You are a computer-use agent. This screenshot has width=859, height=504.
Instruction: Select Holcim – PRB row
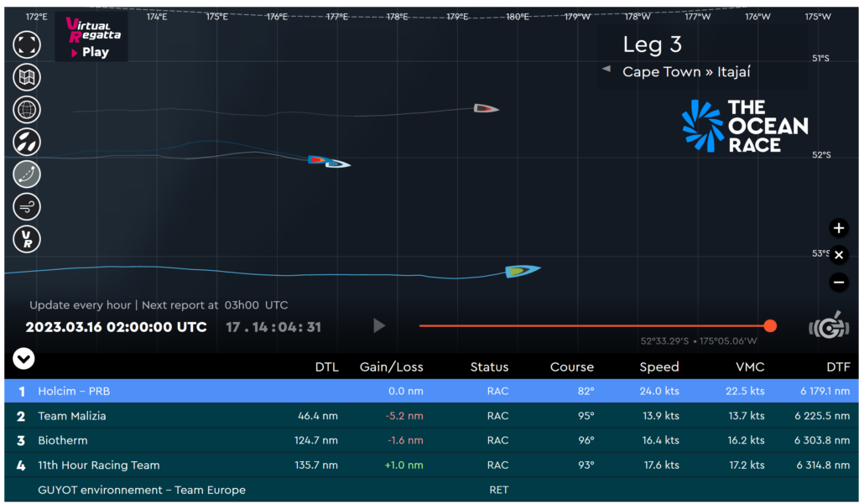pos(431,391)
